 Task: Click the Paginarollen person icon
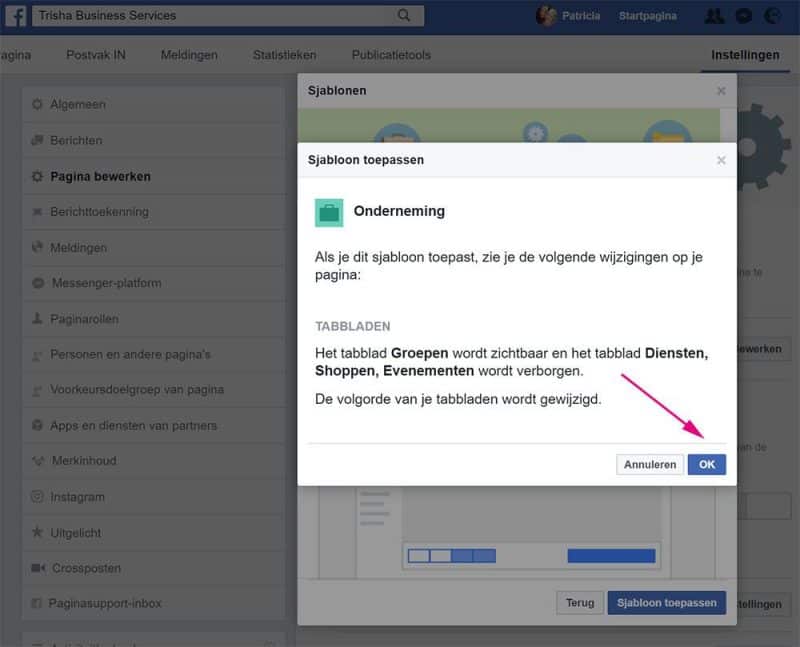click(x=37, y=318)
